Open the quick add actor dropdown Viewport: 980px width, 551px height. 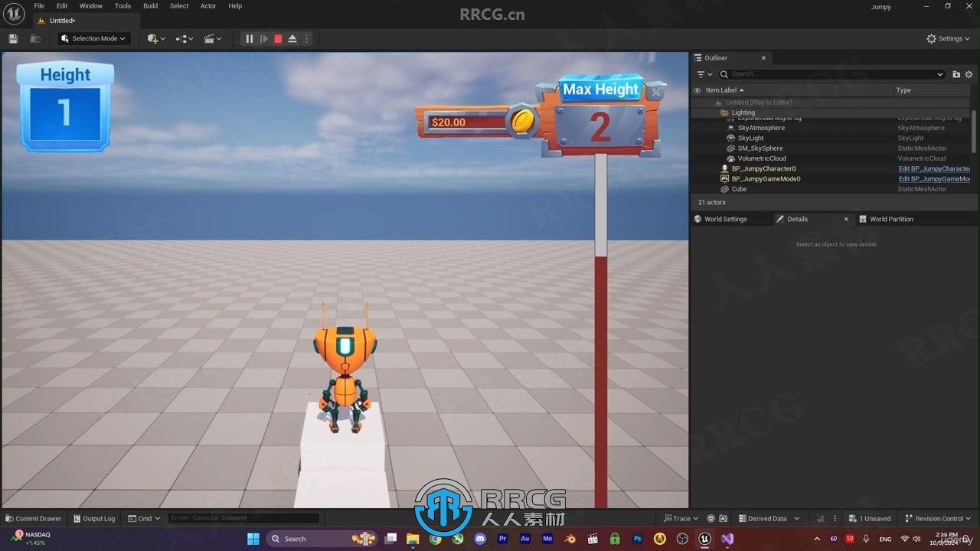coord(156,38)
